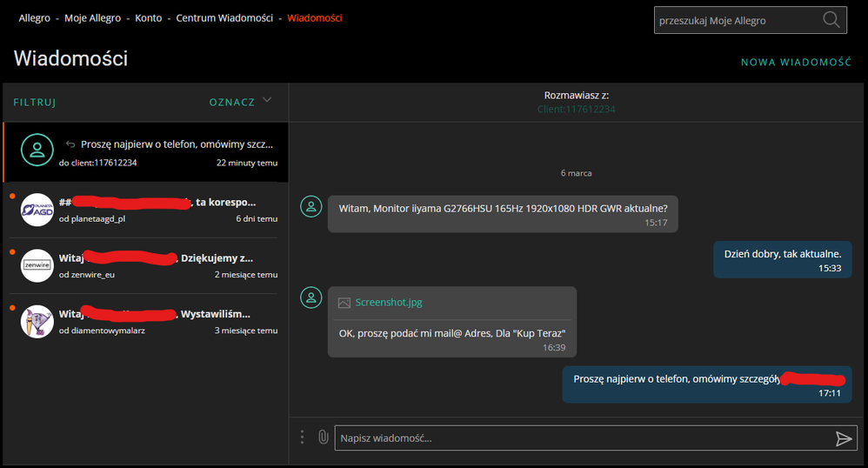Open FILTRUJ message filter

click(34, 103)
